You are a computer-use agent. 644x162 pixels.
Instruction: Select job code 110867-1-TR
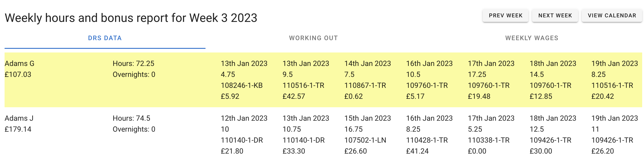click(365, 86)
